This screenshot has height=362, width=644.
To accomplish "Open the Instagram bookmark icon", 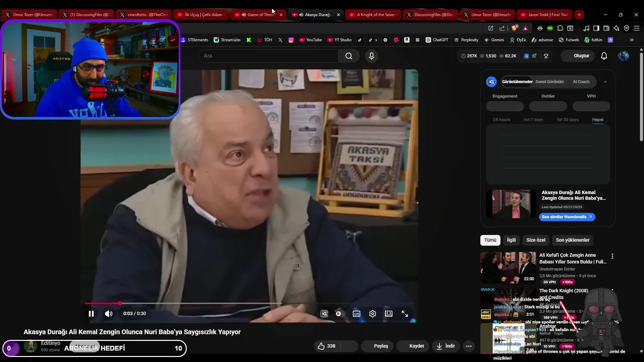I will (291, 40).
